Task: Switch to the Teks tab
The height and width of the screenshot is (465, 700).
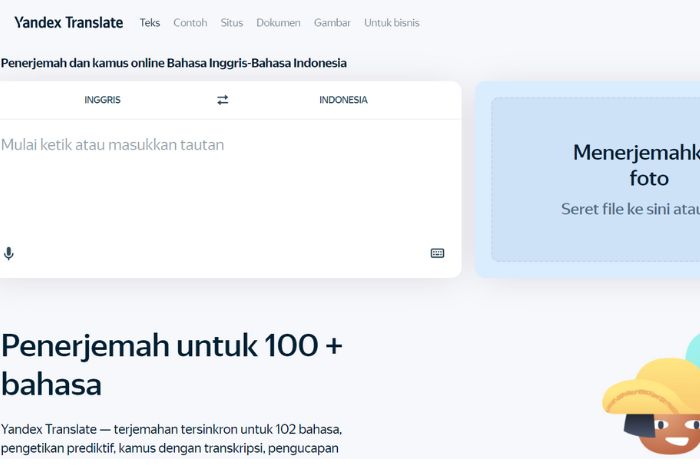Action: [150, 23]
